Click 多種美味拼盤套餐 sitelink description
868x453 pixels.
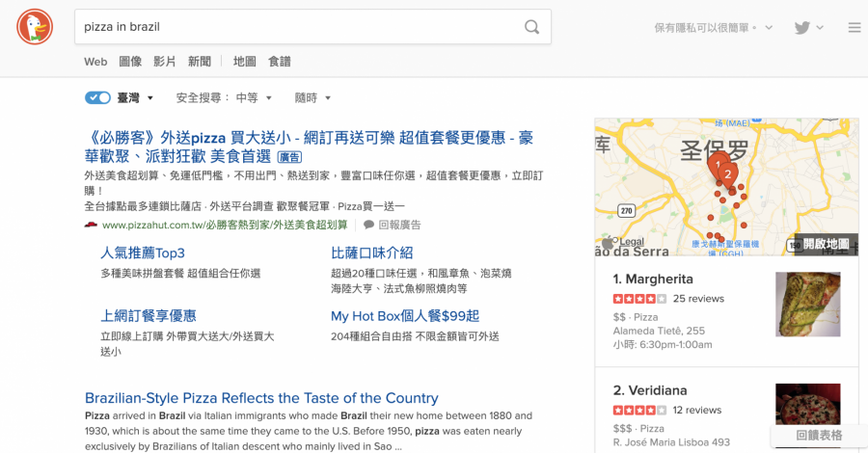[x=180, y=273]
